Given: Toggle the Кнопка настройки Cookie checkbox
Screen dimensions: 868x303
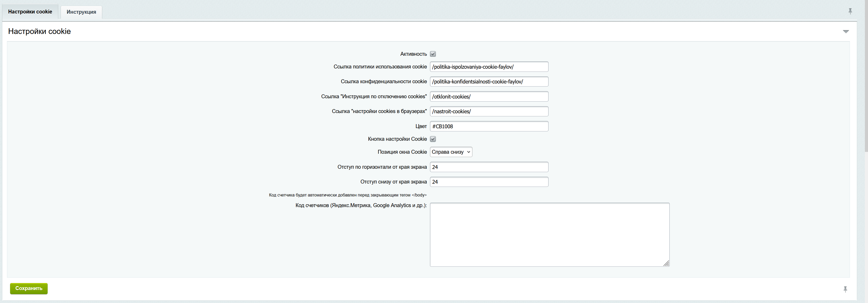Looking at the screenshot, I should click(x=433, y=139).
